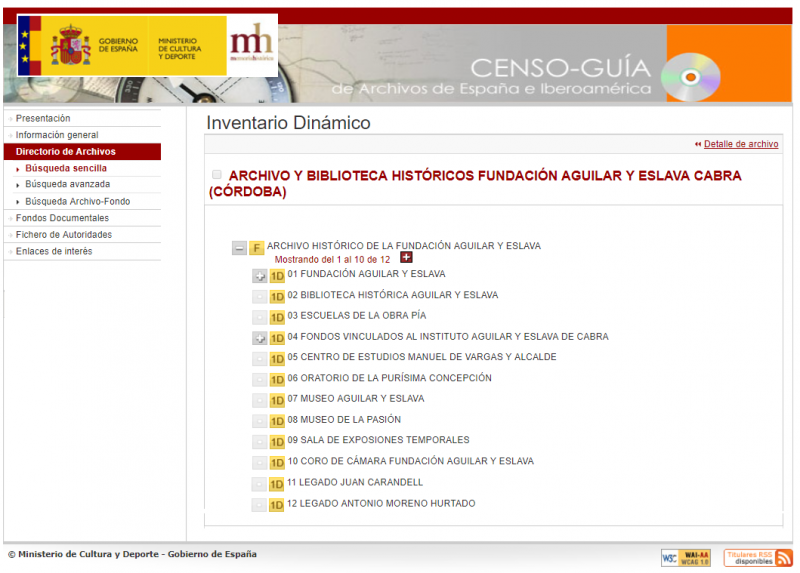The width and height of the screenshot is (800, 573).
Task: Expand 04 Fondos Vinculados al Instituto node
Action: pos(259,338)
